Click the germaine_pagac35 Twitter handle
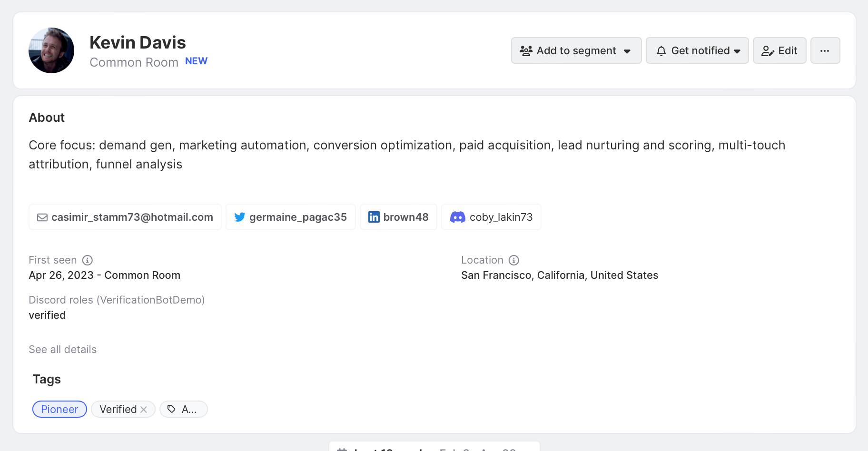Viewport: 868px width, 451px height. tap(298, 217)
